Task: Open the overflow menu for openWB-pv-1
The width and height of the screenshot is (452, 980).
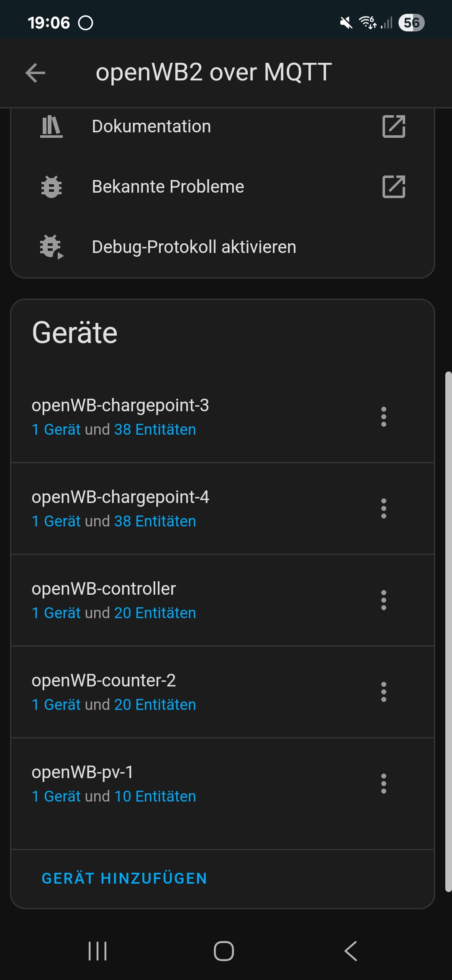Action: click(x=383, y=784)
